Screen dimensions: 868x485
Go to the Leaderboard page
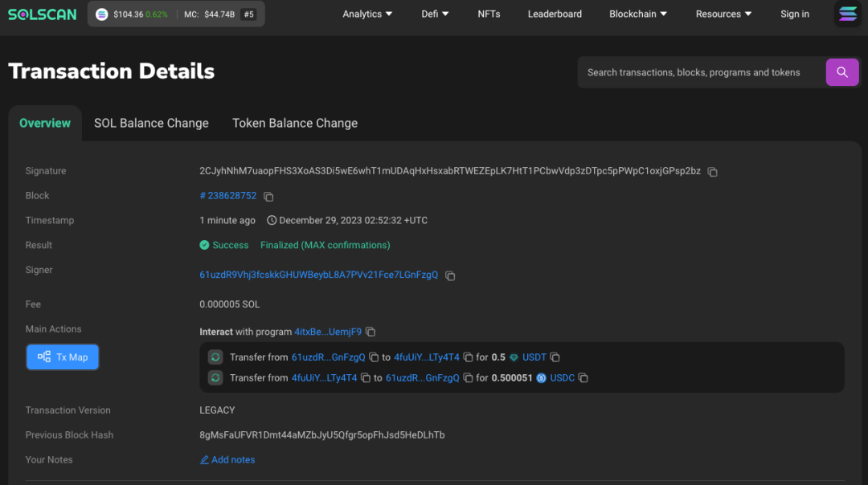pos(555,14)
